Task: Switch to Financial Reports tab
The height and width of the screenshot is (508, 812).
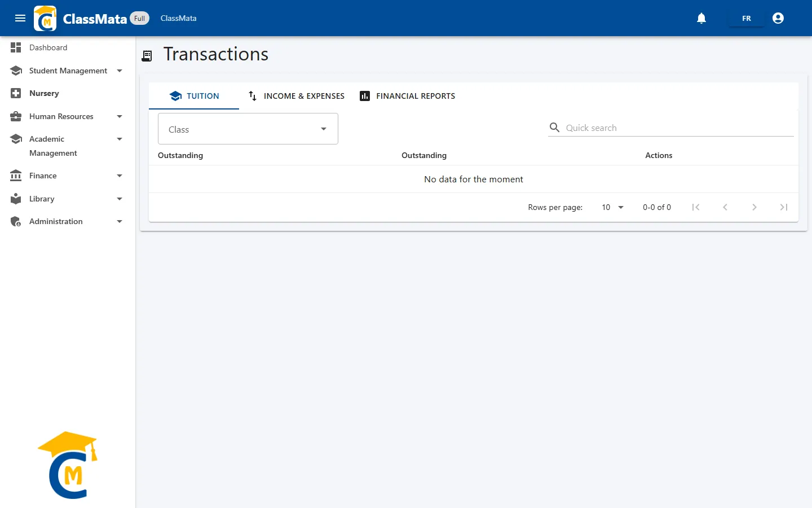Action: point(408,96)
